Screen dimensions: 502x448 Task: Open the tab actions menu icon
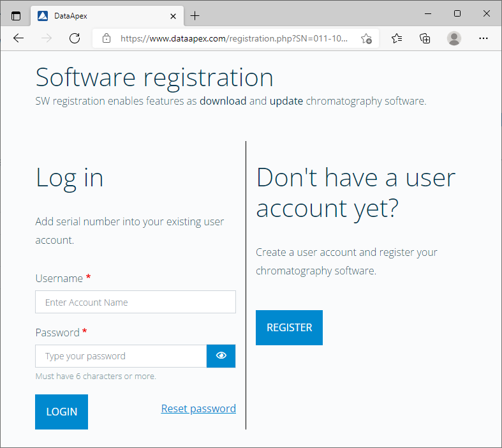pos(16,16)
